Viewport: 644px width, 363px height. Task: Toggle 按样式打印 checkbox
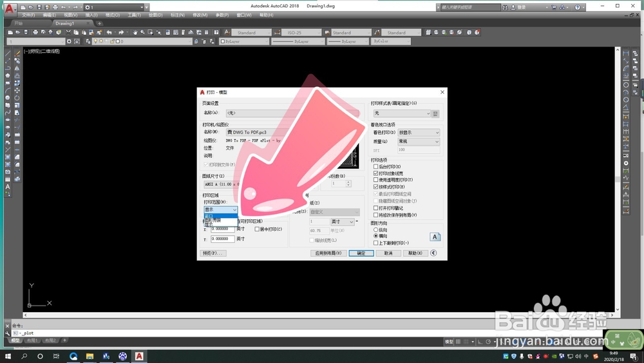[376, 186]
